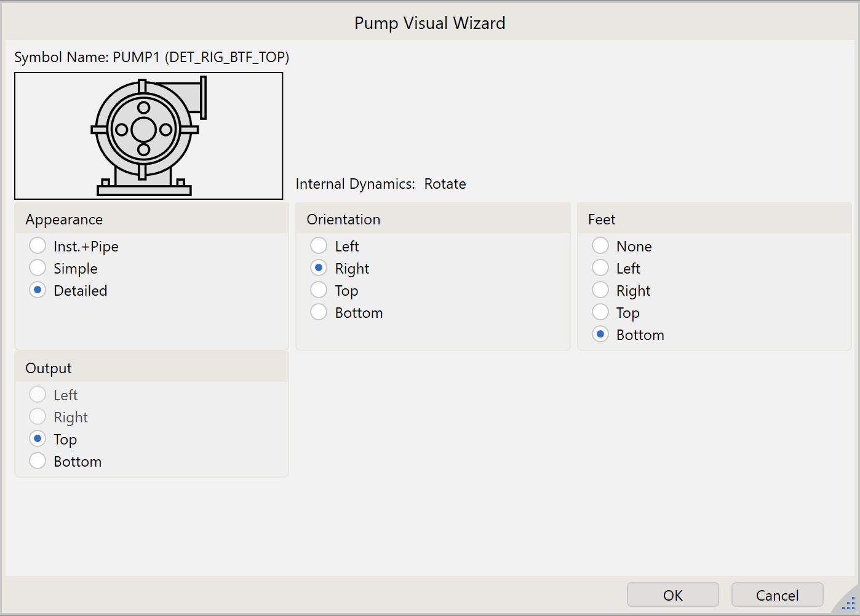Screen dimensions: 860x616
Task: Click the Symbol Name PUMP1 label
Action: [x=151, y=57]
